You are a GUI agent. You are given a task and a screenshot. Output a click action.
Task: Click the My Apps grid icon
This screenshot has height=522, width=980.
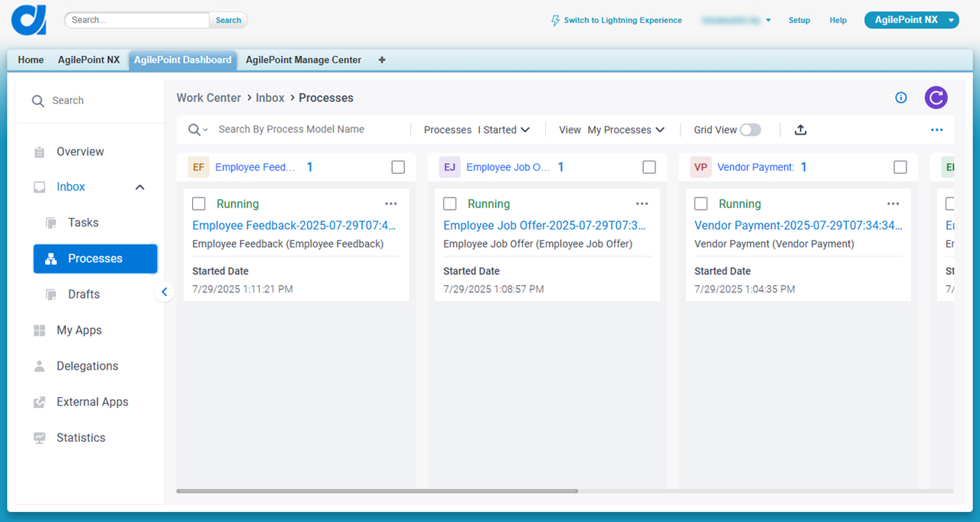[40, 331]
